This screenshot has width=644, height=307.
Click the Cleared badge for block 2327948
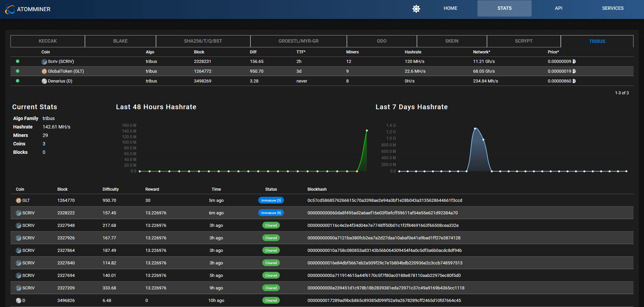(271, 226)
